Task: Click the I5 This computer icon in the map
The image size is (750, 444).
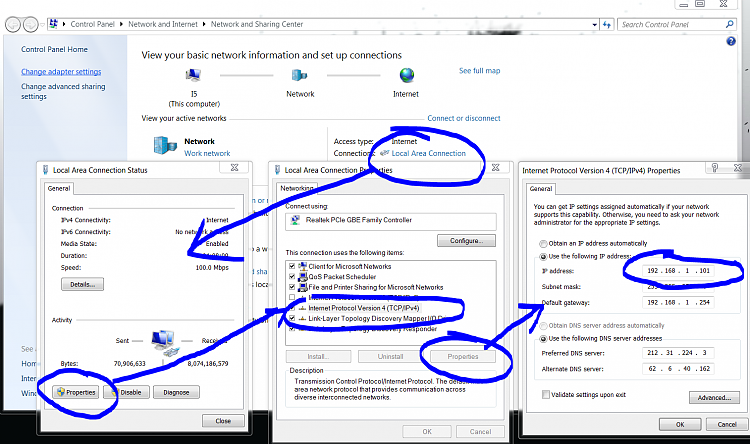Action: (193, 75)
